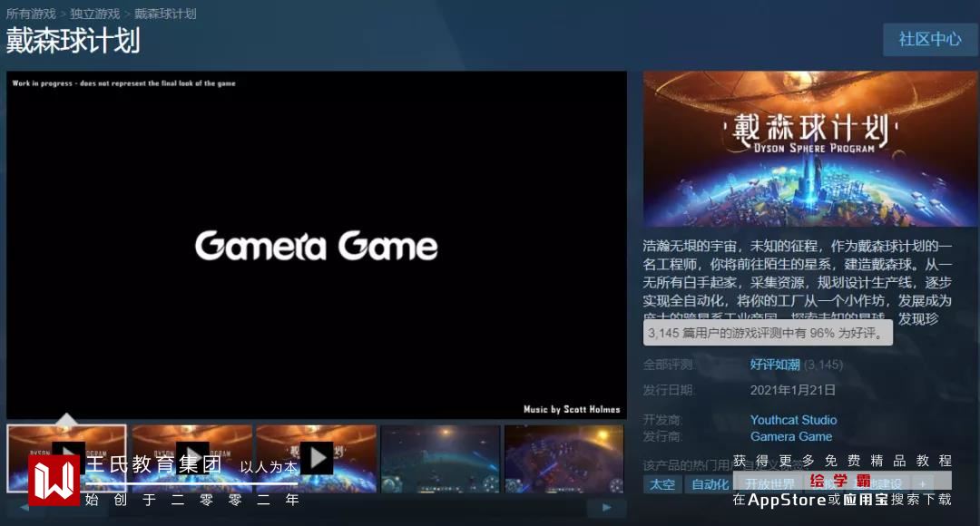
Task: Play the second trailer video thumbnail
Action: pos(192,459)
